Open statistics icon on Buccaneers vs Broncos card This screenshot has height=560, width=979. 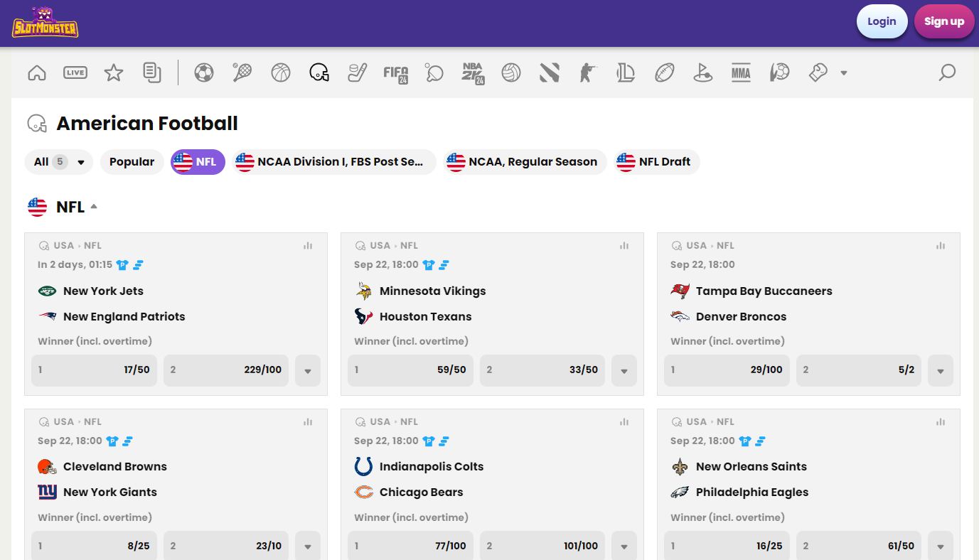point(941,246)
